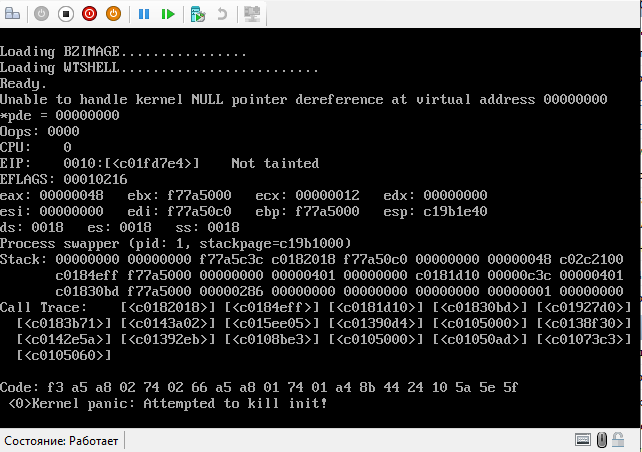Screen dimensions: 642x452
Task: Click the grey Start power button
Action: 41,14
